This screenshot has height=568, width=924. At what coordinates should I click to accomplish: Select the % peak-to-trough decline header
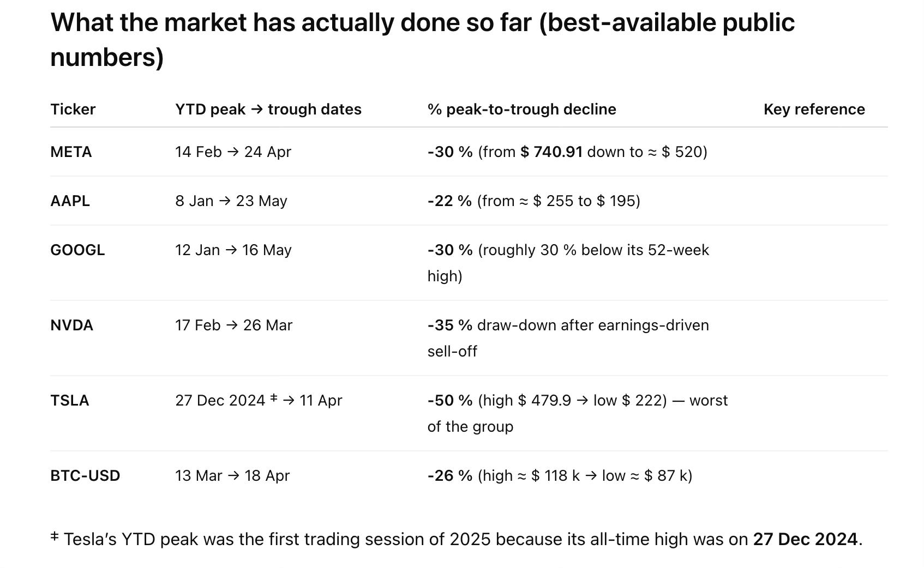522,109
